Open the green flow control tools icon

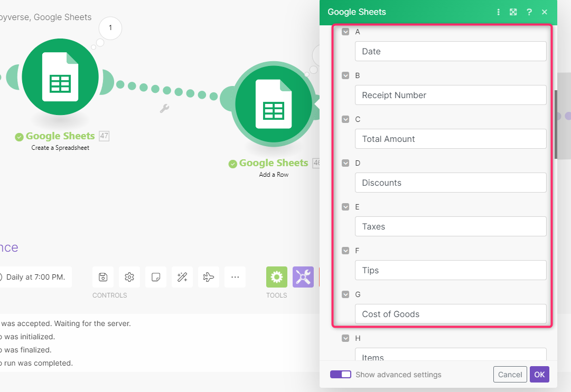[x=277, y=277]
